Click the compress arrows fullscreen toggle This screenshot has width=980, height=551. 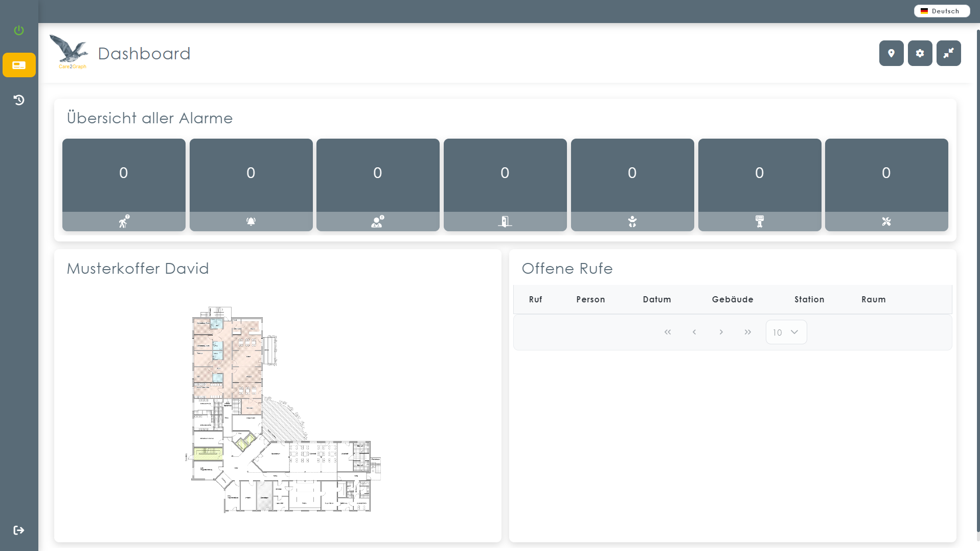point(948,53)
